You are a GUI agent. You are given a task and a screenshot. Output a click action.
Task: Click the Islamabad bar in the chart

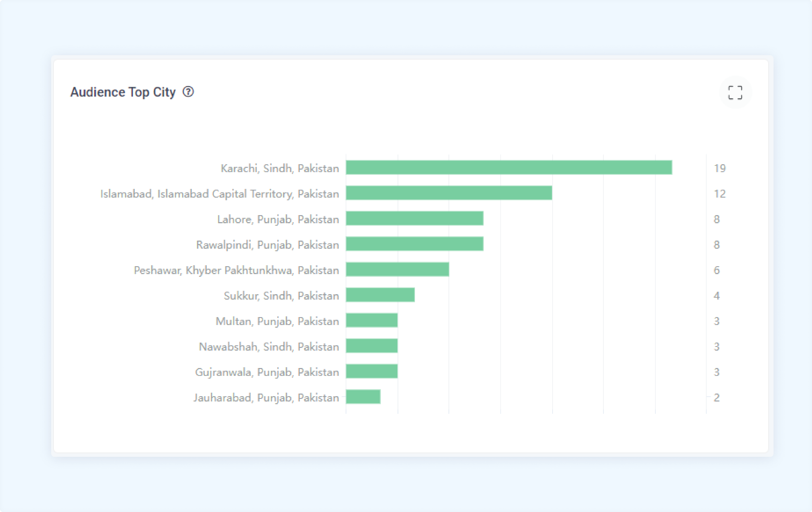449,193
